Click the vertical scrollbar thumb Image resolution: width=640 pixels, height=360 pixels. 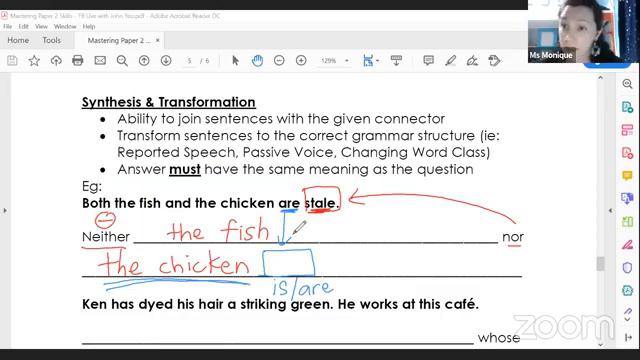[x=600, y=263]
